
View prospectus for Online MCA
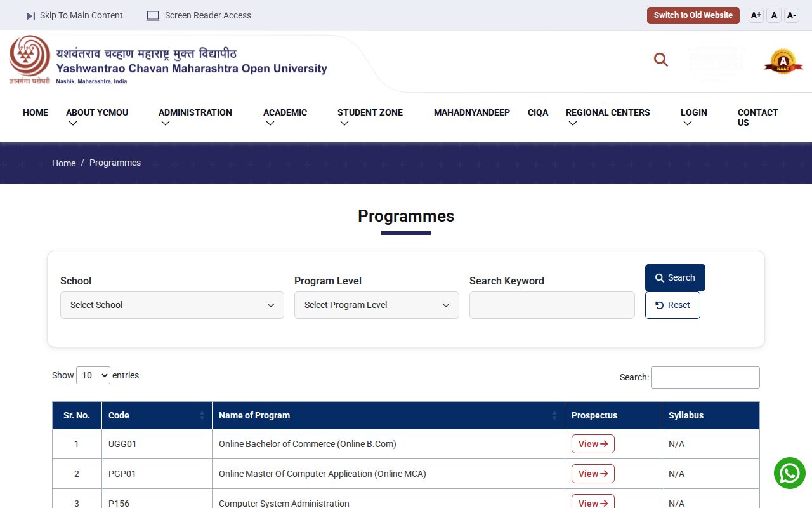(593, 474)
